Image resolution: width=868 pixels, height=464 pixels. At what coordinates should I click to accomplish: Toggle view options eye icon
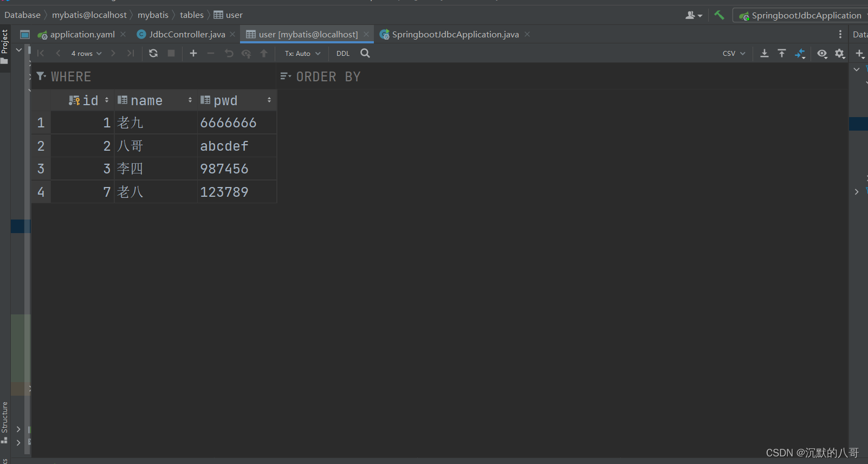pyautogui.click(x=822, y=53)
